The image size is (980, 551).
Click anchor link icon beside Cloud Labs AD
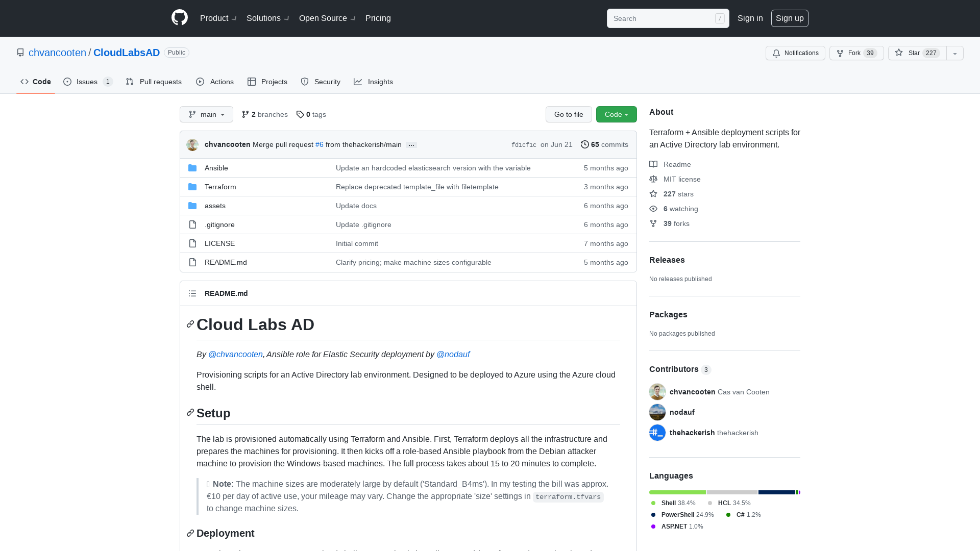(190, 324)
